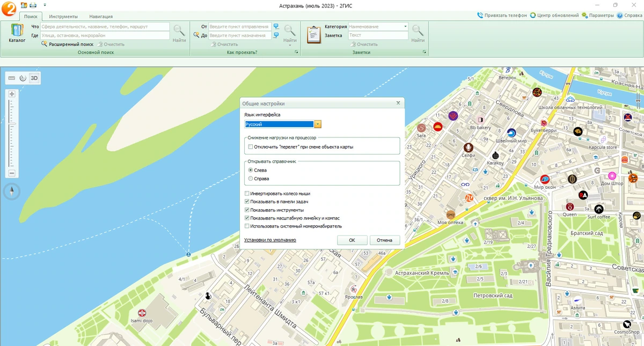Click the CosmoShop map marker
644x346 pixels.
(627, 324)
